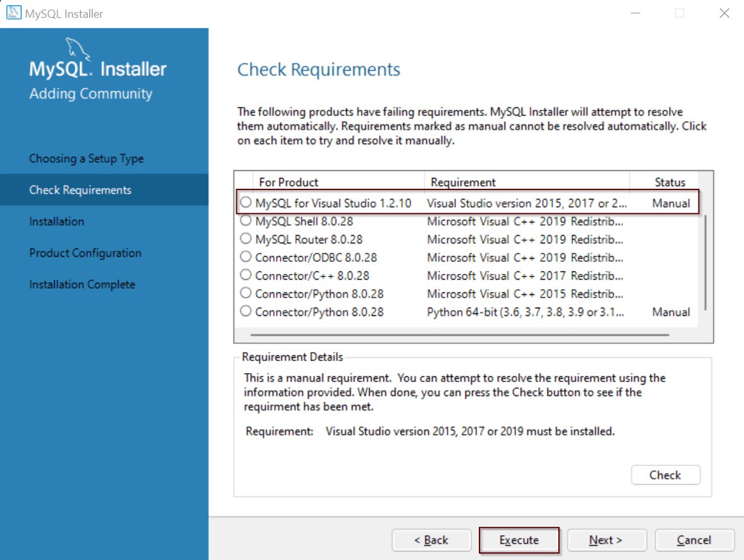
Task: Minimize the MySQL Installer window
Action: tap(635, 13)
